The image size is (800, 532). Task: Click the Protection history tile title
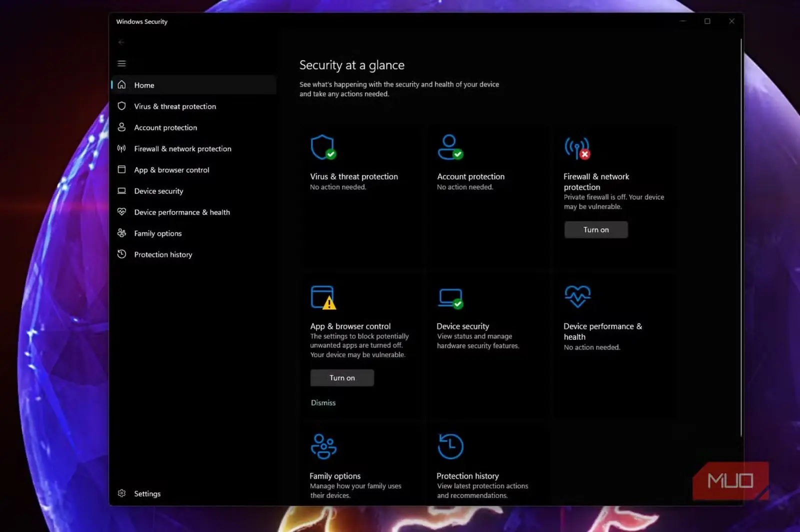pos(467,476)
